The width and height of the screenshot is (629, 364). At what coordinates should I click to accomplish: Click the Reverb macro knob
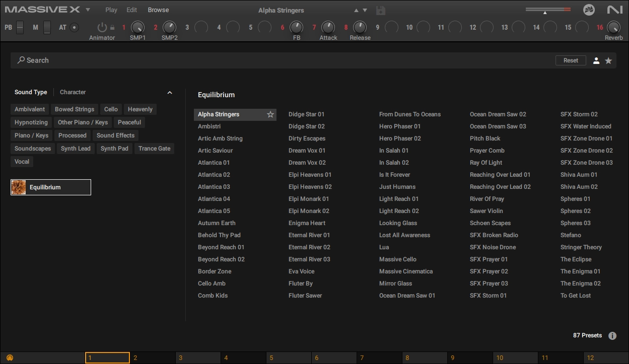[x=613, y=27]
